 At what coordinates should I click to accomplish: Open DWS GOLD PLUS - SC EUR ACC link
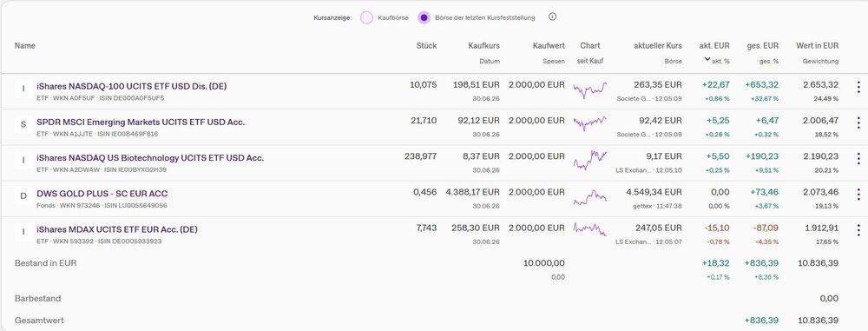102,194
